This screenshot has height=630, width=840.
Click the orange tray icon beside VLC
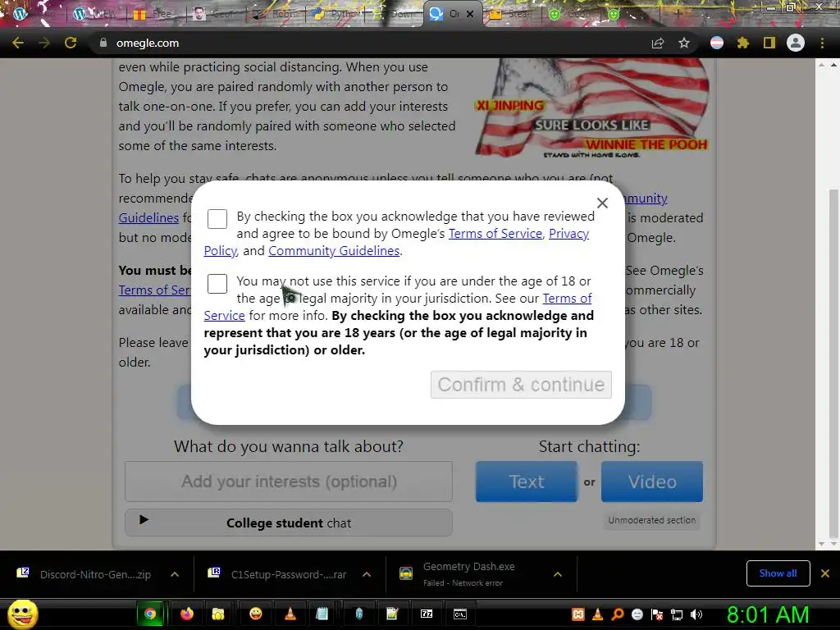pos(578,614)
